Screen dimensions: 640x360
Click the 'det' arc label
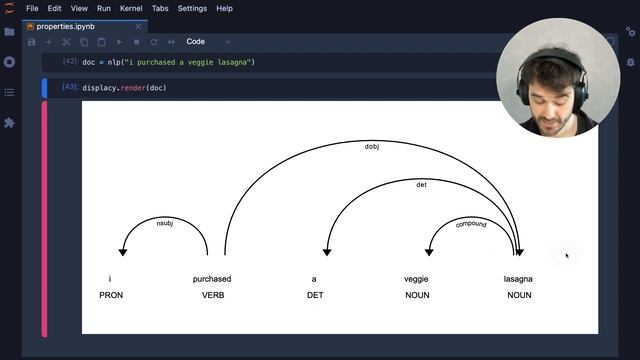421,185
